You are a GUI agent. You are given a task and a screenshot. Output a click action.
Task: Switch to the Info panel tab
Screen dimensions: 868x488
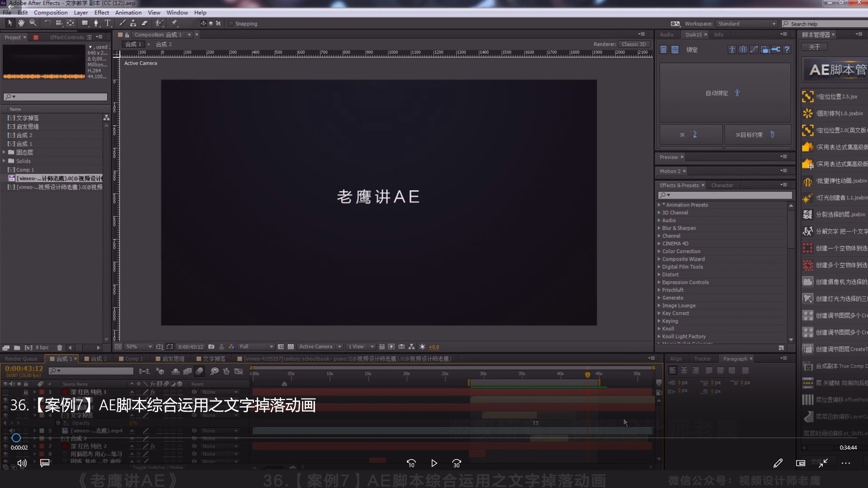(718, 35)
